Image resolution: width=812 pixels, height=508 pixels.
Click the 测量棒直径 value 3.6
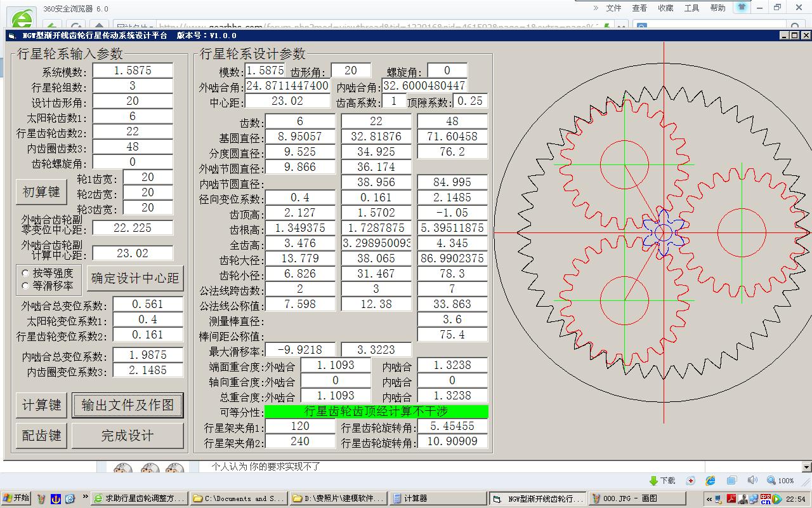pyautogui.click(x=452, y=319)
